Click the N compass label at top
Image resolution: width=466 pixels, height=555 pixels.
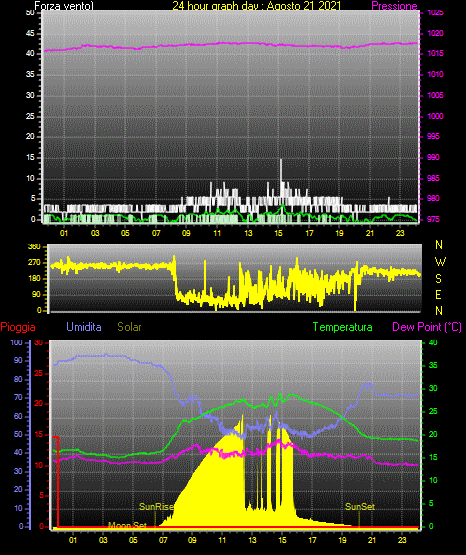(439, 245)
